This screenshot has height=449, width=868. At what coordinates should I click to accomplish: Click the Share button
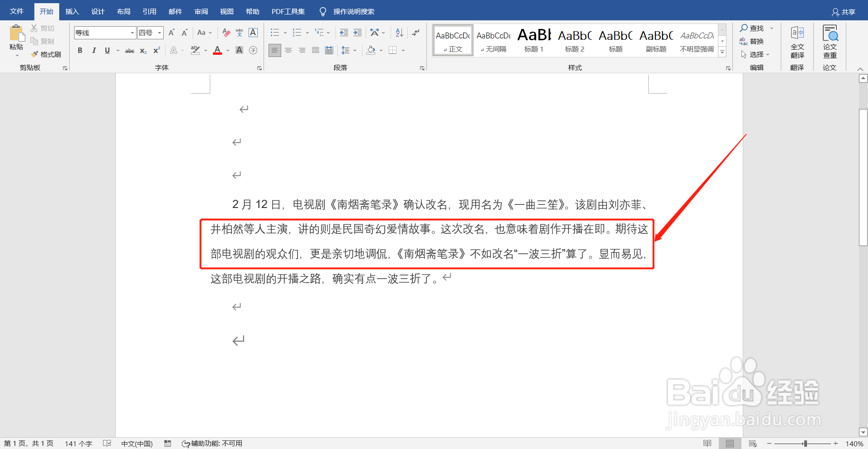pos(844,12)
